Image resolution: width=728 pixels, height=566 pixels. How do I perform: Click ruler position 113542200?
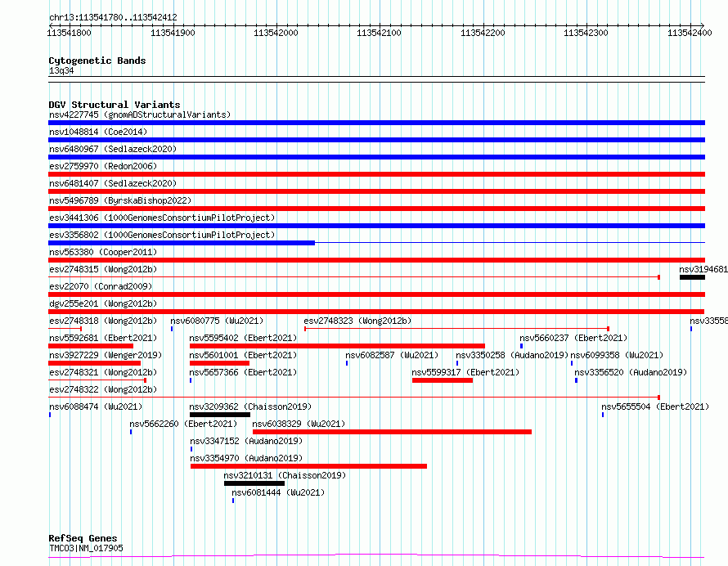483,33
